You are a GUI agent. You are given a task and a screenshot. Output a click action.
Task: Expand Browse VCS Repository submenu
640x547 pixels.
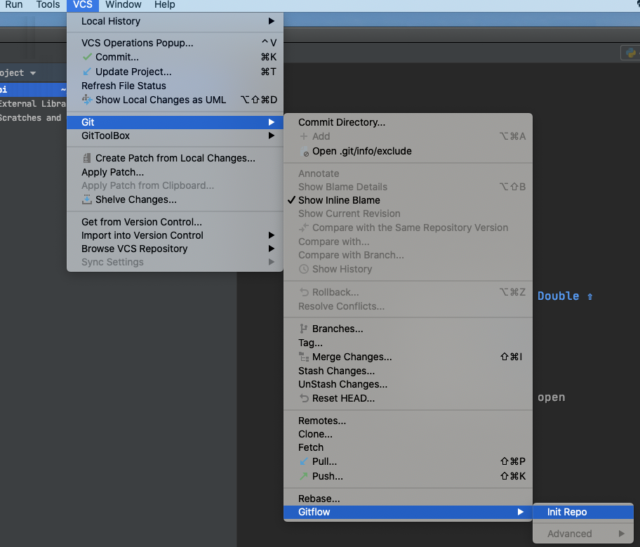[175, 249]
